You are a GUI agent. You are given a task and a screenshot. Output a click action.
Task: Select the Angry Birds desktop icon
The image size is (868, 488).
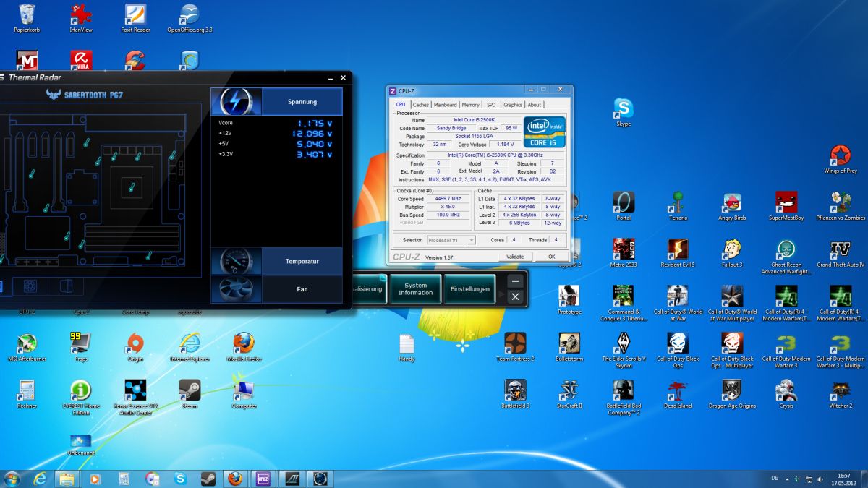pos(731,202)
